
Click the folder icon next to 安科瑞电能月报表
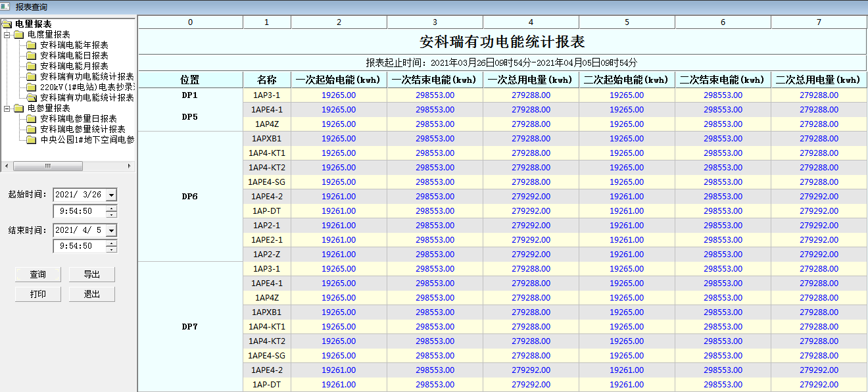[x=31, y=66]
